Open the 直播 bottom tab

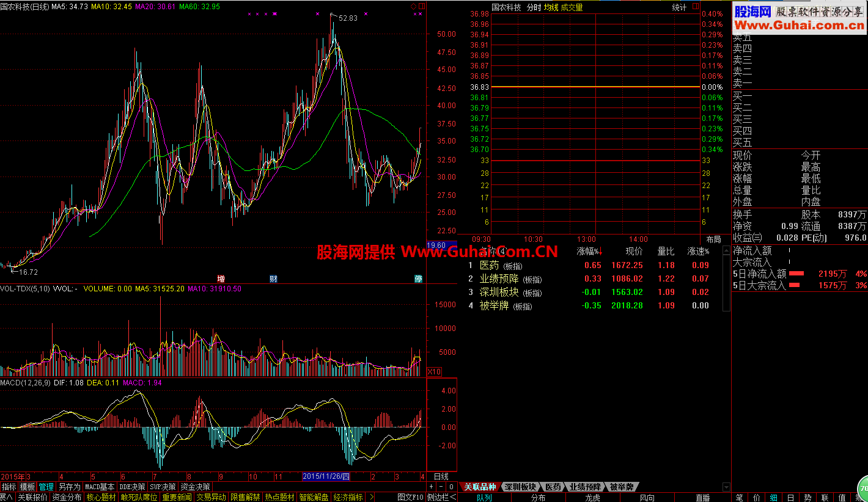click(x=702, y=498)
